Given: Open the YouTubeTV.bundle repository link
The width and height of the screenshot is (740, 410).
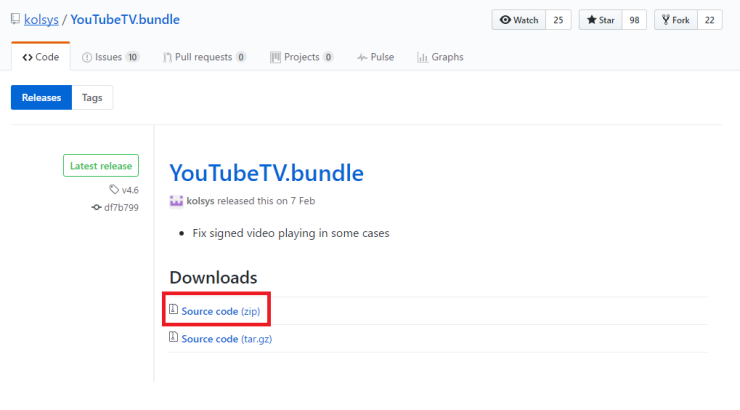Looking at the screenshot, I should 125,20.
